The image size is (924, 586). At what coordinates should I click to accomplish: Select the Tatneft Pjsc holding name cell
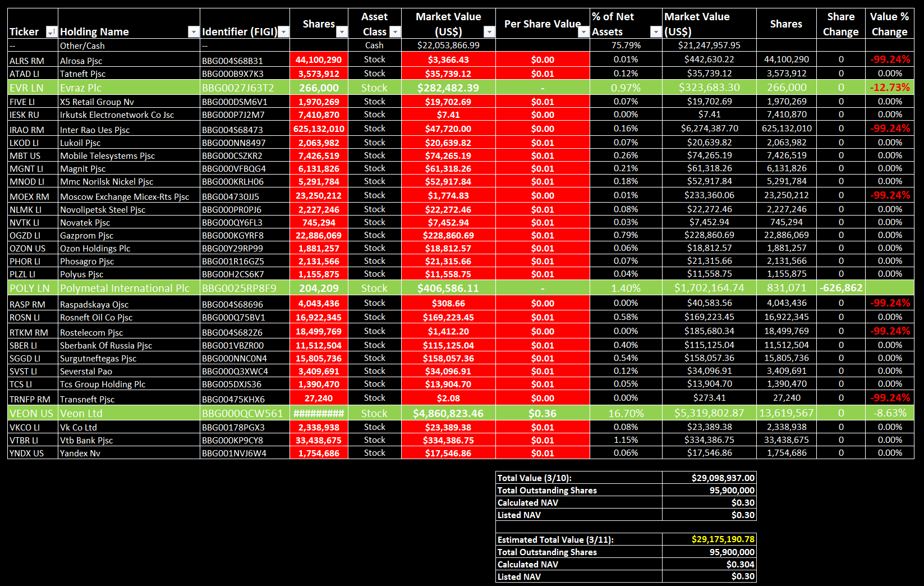pyautogui.click(x=129, y=74)
